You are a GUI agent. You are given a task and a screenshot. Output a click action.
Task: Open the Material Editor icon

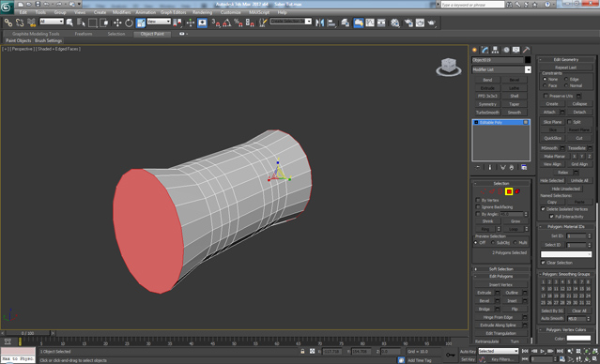[x=395, y=23]
